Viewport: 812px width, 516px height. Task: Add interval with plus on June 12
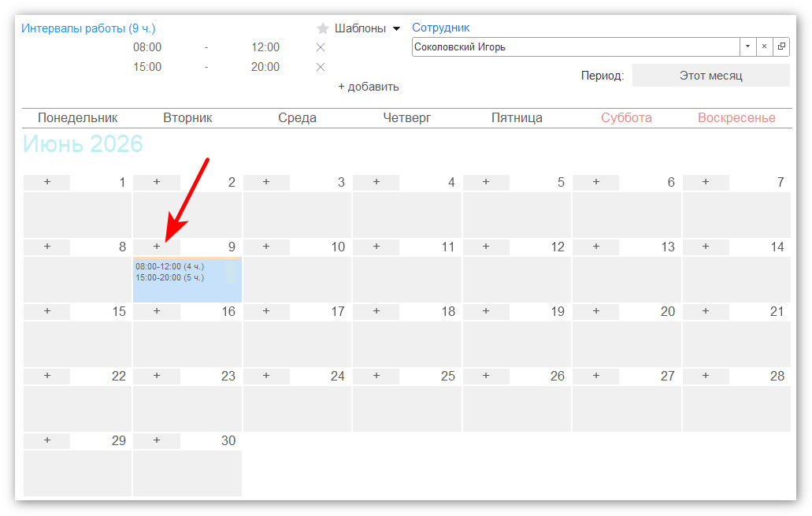[x=486, y=247]
